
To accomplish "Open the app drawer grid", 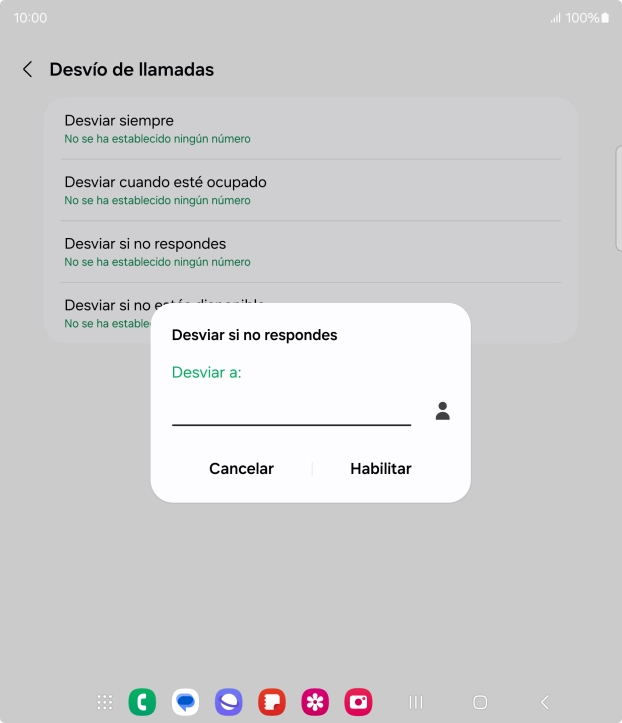I will click(105, 702).
